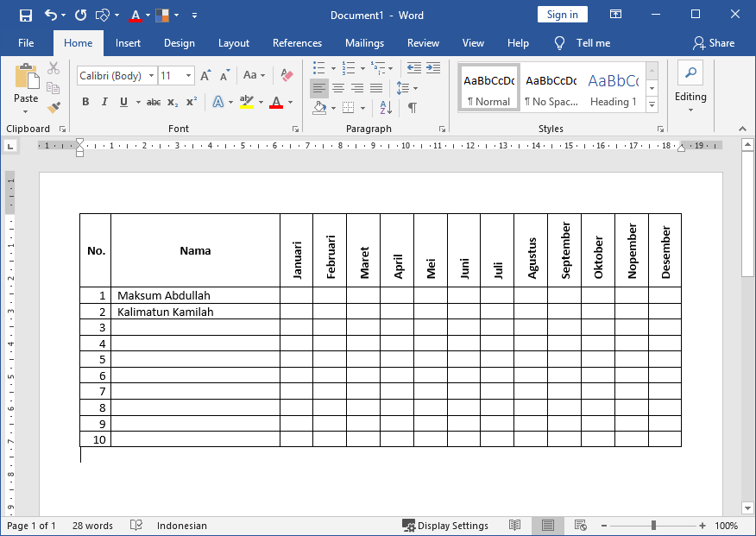
Task: Undo the last action
Action: [x=51, y=15]
